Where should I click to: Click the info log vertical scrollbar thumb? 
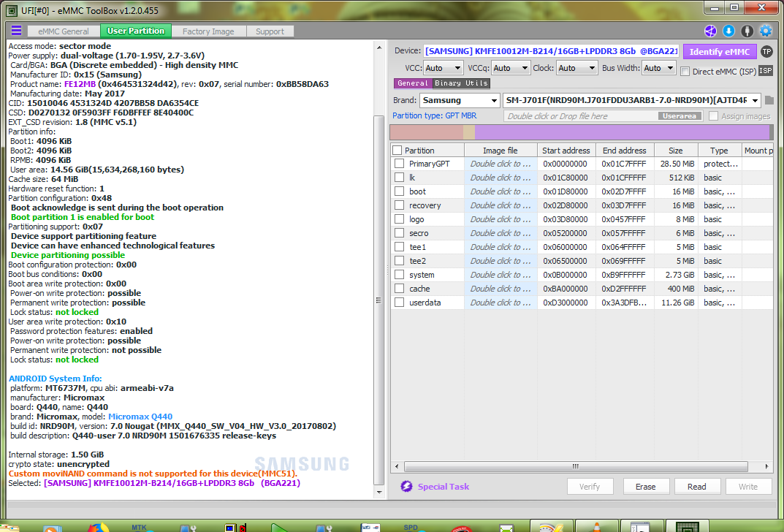(x=379, y=300)
